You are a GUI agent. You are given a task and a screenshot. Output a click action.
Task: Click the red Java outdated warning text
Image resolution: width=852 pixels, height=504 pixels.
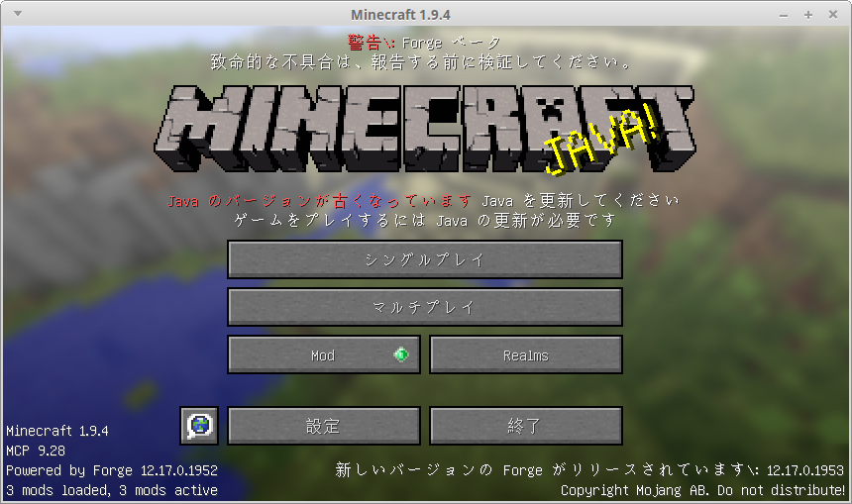click(x=319, y=201)
